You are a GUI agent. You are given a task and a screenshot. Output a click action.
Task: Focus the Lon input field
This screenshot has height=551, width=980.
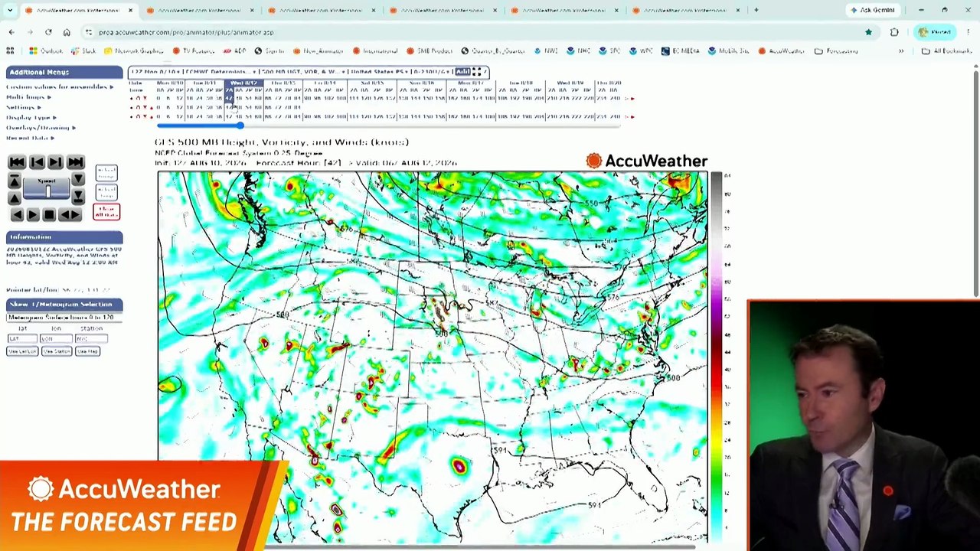[56, 338]
